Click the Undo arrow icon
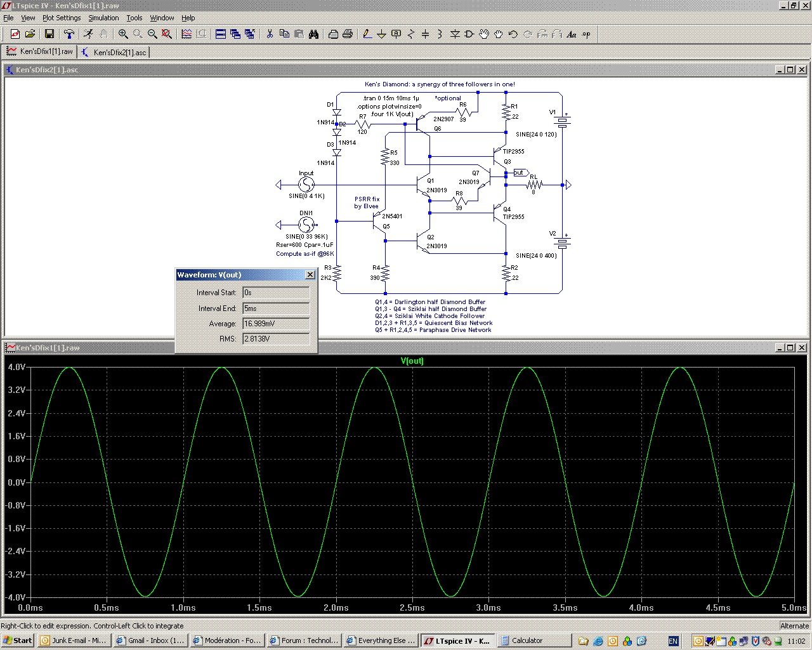This screenshot has height=650, width=812. pos(513,34)
